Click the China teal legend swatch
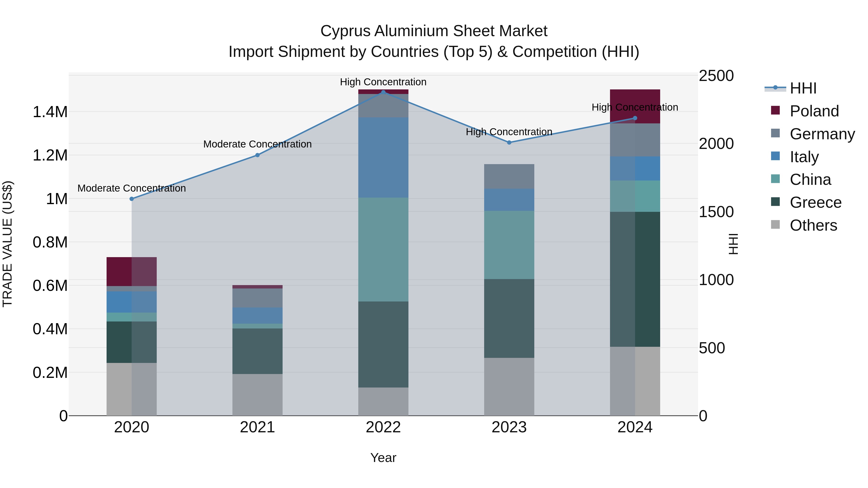The width and height of the screenshot is (868, 488). tap(775, 179)
